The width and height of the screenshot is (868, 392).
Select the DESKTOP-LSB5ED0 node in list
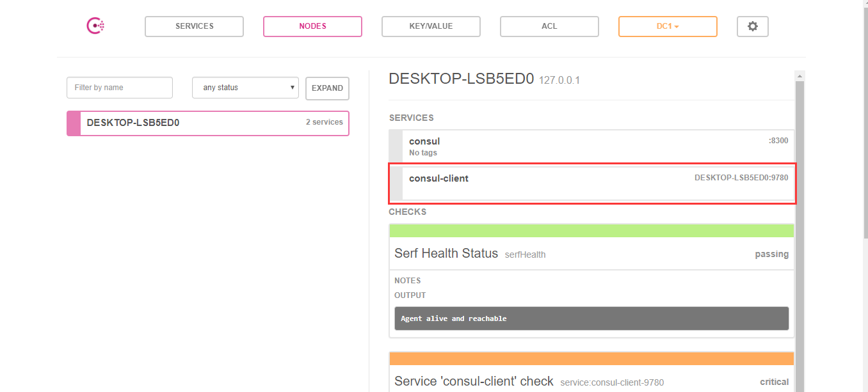pos(208,123)
